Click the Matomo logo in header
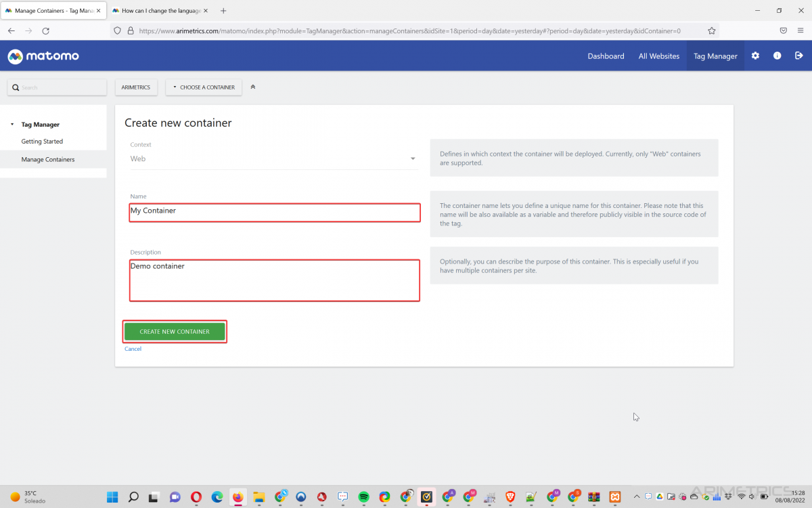Viewport: 812px width, 508px height. 43,56
